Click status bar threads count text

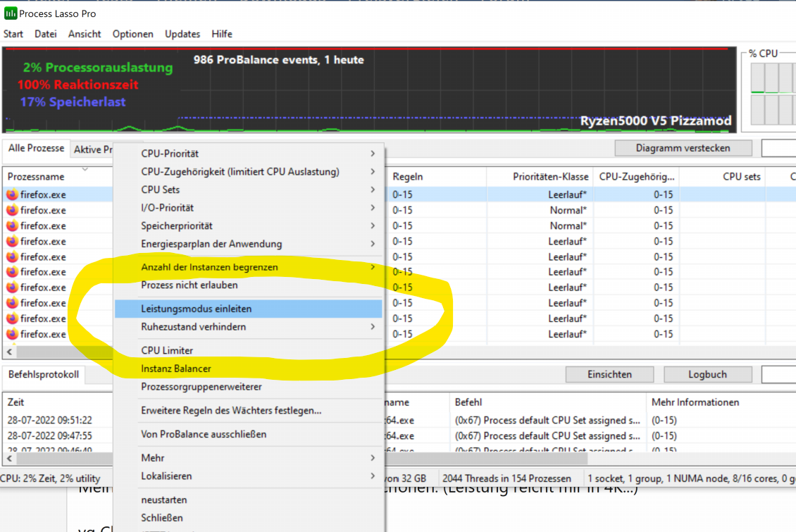tap(506, 478)
